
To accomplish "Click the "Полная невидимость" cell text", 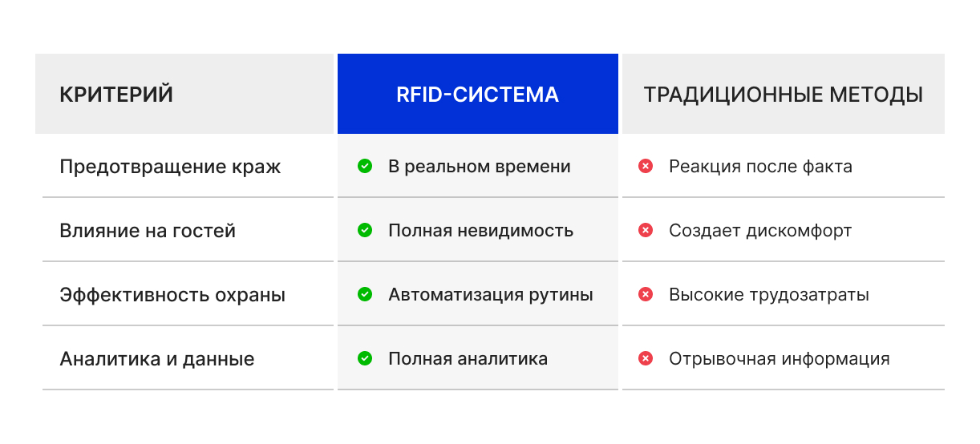I will pos(480,231).
